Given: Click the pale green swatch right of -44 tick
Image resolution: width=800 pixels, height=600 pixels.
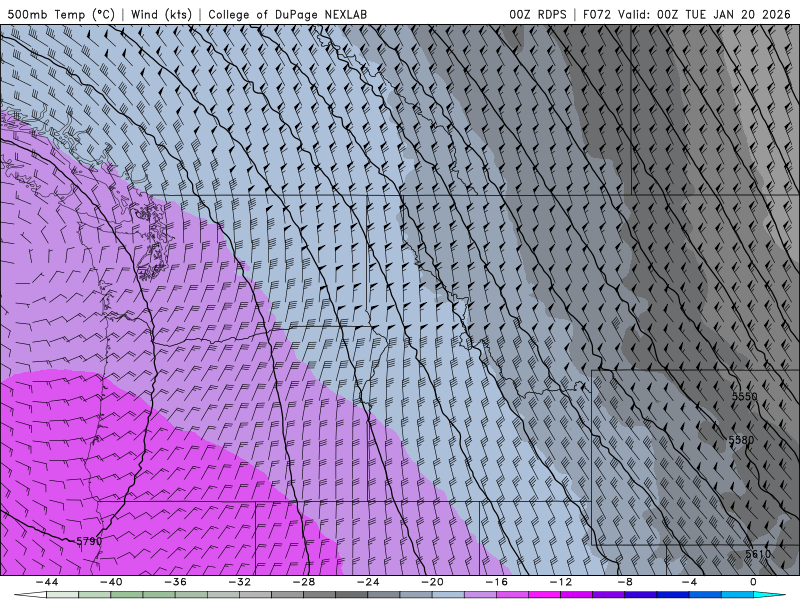Looking at the screenshot, I should [x=62, y=595].
